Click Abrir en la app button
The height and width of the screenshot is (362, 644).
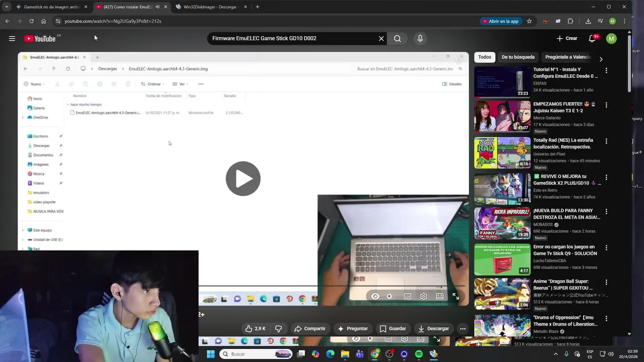500,21
